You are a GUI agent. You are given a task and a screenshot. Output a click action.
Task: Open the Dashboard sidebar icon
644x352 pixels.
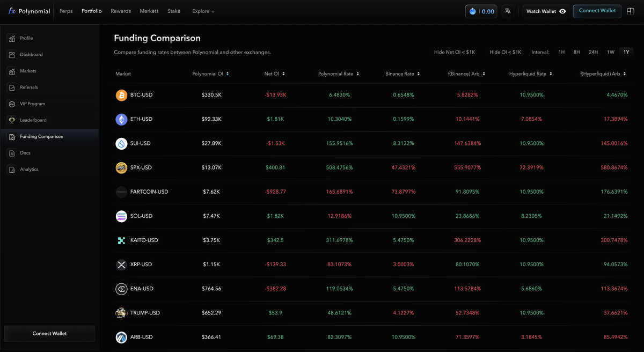(12, 55)
